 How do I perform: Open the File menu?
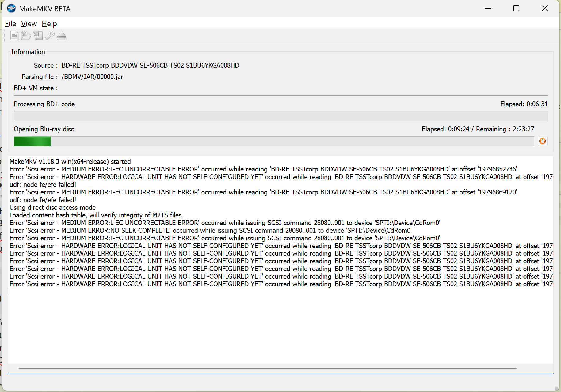[x=10, y=24]
